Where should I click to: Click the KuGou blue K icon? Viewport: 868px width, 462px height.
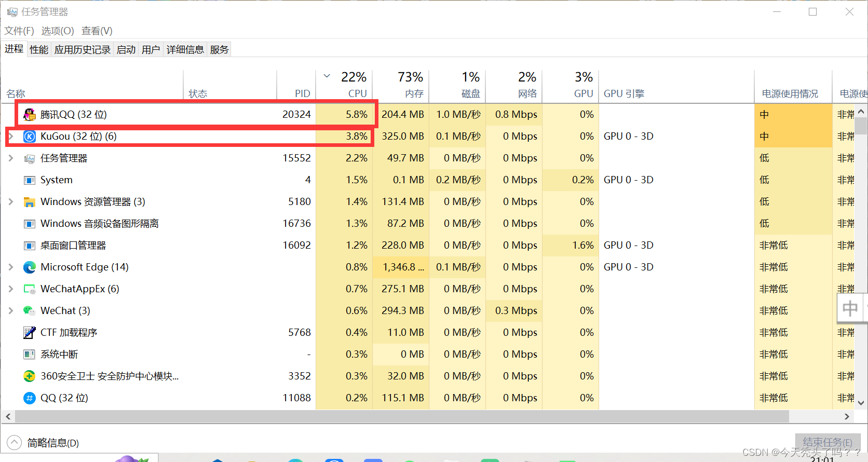pos(30,137)
